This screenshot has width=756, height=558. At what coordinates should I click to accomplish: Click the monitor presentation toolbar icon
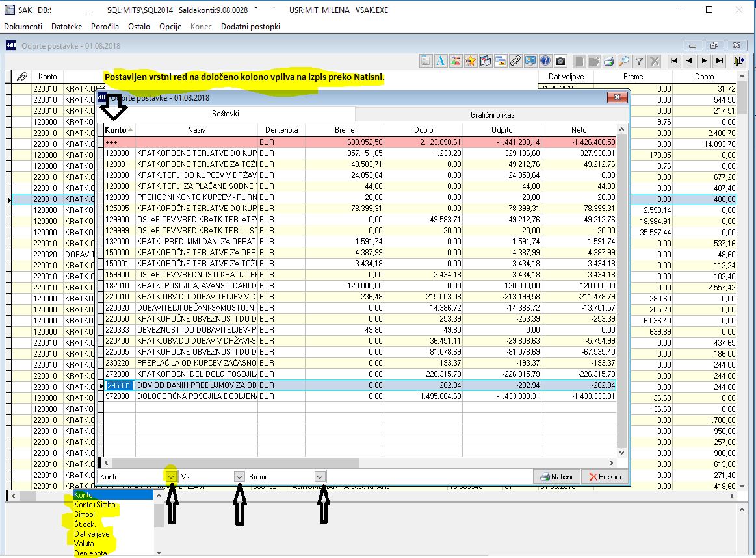point(530,60)
